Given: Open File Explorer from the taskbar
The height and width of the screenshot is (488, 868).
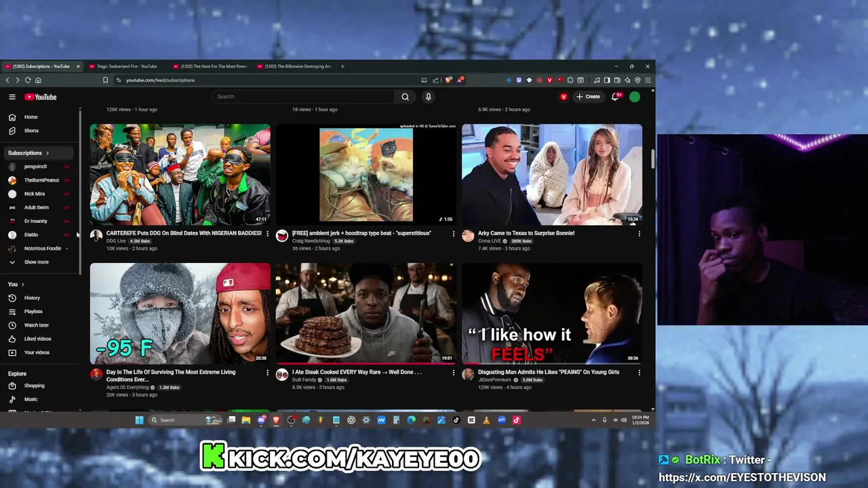Looking at the screenshot, I should click(246, 420).
